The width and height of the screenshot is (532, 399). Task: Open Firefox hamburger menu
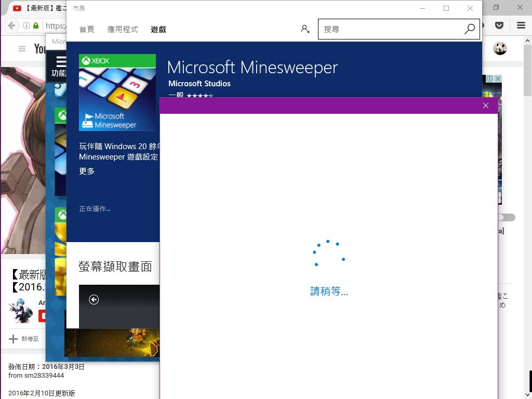tap(521, 25)
